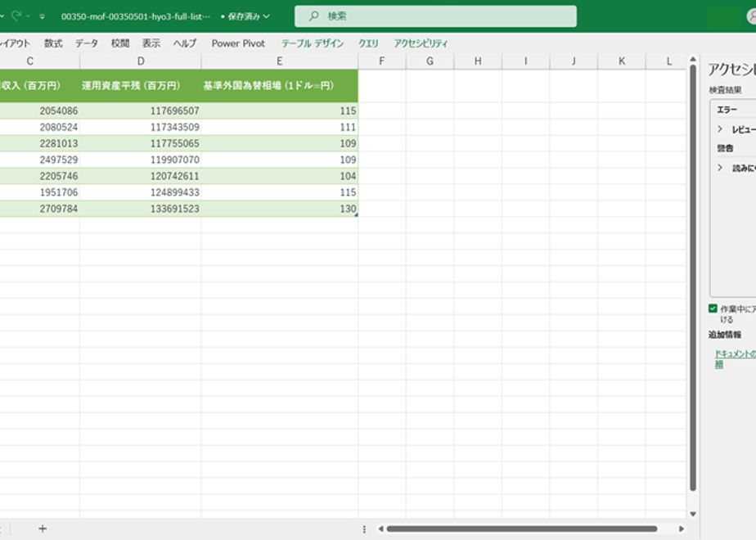The height and width of the screenshot is (540, 756).
Task: Select column header G
Action: tap(430, 61)
